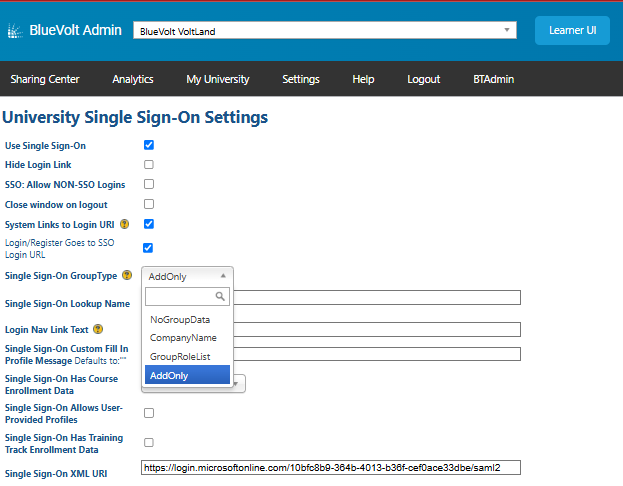Select highlighted AddOnly option
Viewport: 623px width, 486px height.
click(187, 375)
